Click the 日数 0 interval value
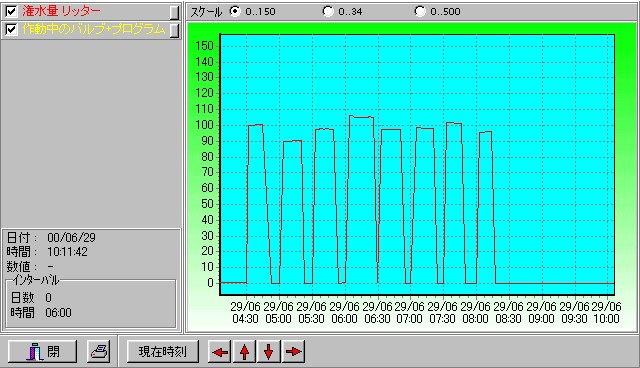The image size is (640, 368). click(x=48, y=297)
